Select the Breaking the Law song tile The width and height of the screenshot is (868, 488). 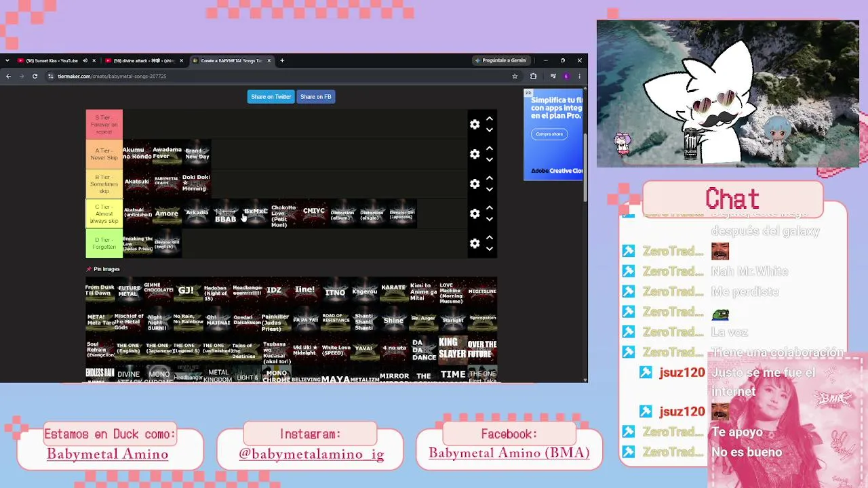[138, 243]
